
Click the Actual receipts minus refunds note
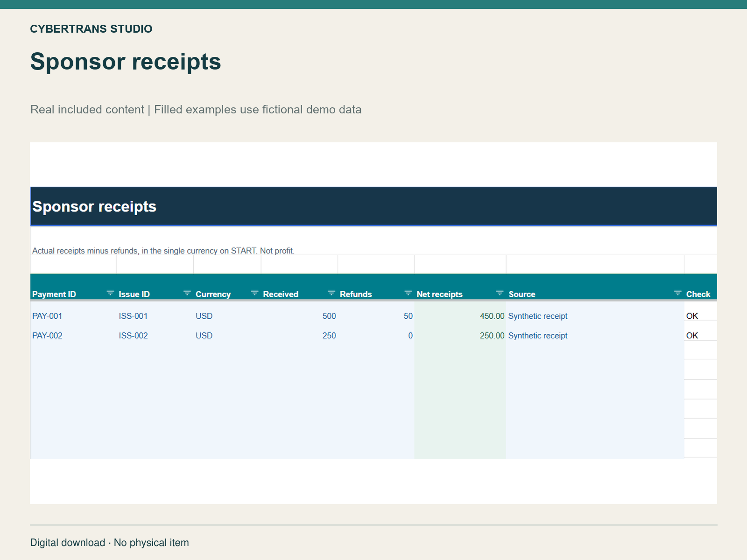tap(163, 251)
